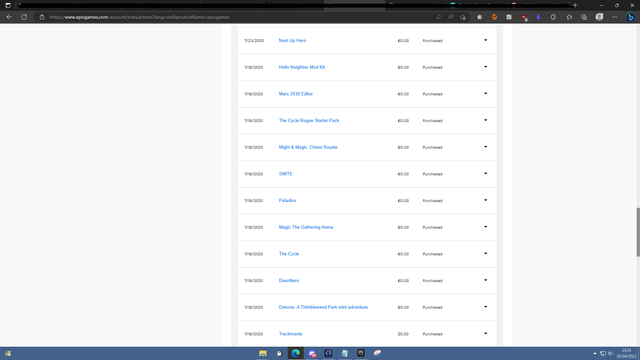Click the $0.00 price in Trackmania row

point(403,334)
